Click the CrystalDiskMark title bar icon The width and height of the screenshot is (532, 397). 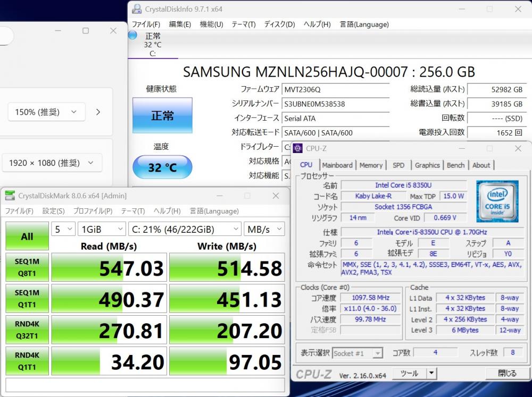(10, 196)
